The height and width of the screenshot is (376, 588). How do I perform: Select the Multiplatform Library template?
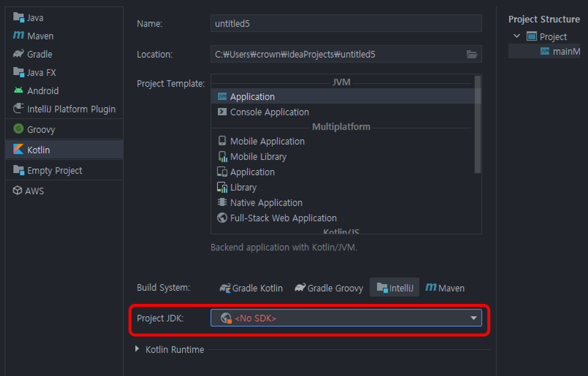[343, 188]
